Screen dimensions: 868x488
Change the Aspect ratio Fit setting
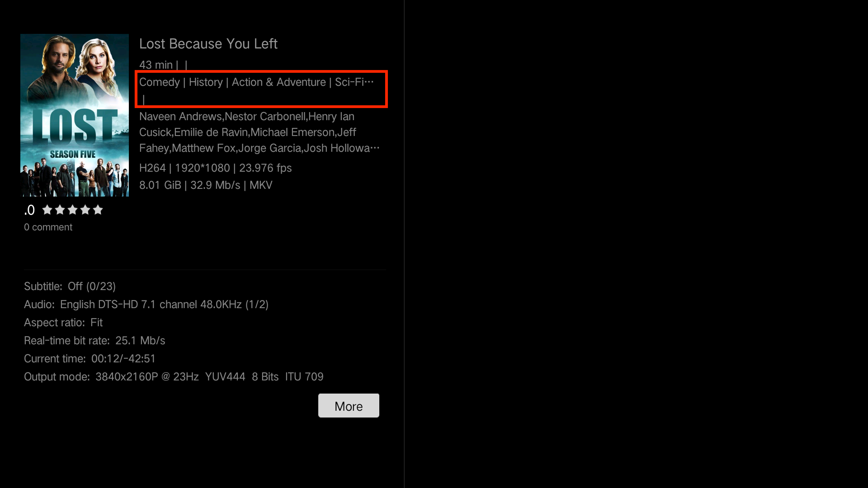[63, 323]
